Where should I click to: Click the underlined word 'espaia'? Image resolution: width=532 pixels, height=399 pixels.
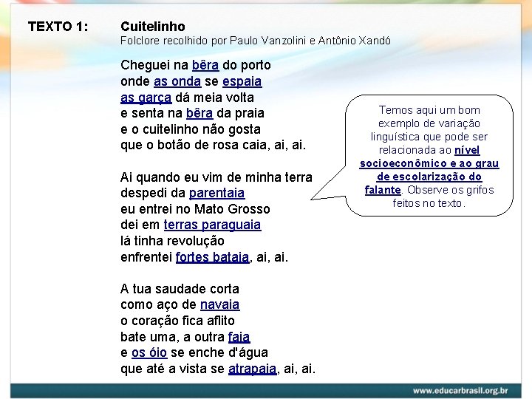click(x=242, y=81)
